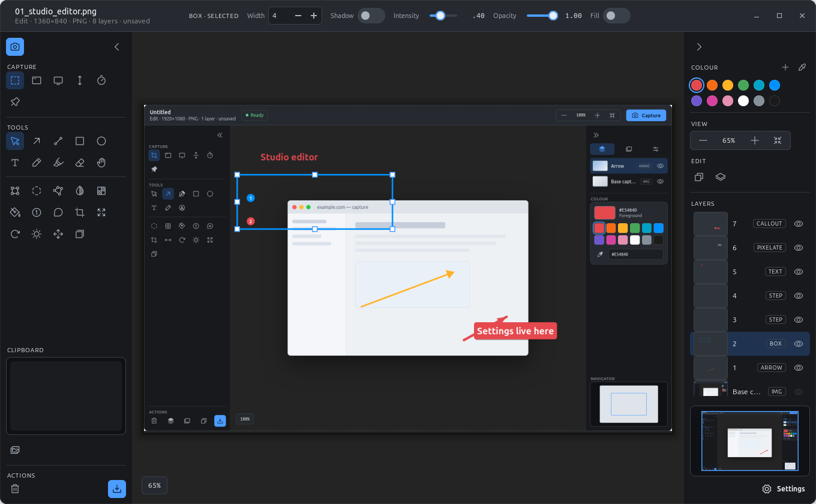The width and height of the screenshot is (816, 504).
Task: Zoom in with View plus button
Action: click(x=755, y=140)
